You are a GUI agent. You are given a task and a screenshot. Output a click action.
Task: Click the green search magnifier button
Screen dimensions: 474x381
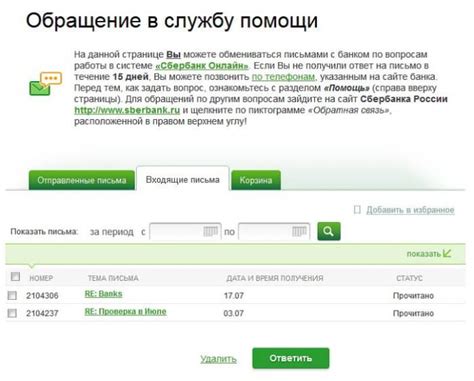click(x=329, y=231)
